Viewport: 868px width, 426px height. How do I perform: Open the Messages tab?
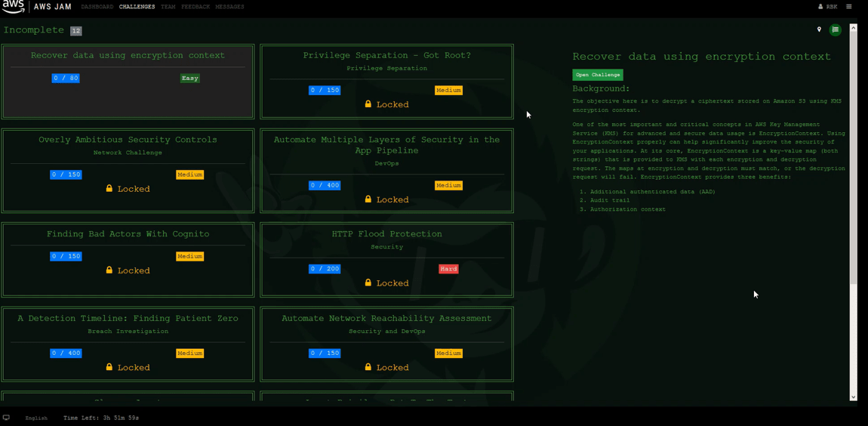click(229, 7)
